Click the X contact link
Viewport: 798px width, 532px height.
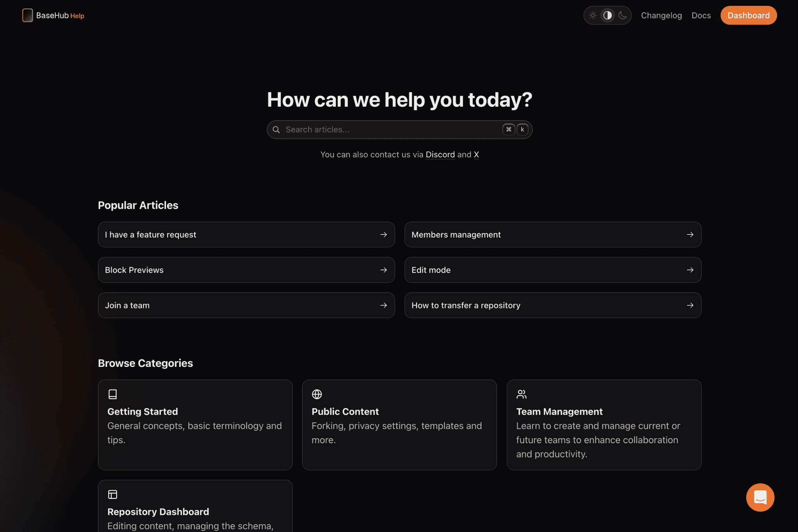pos(477,155)
